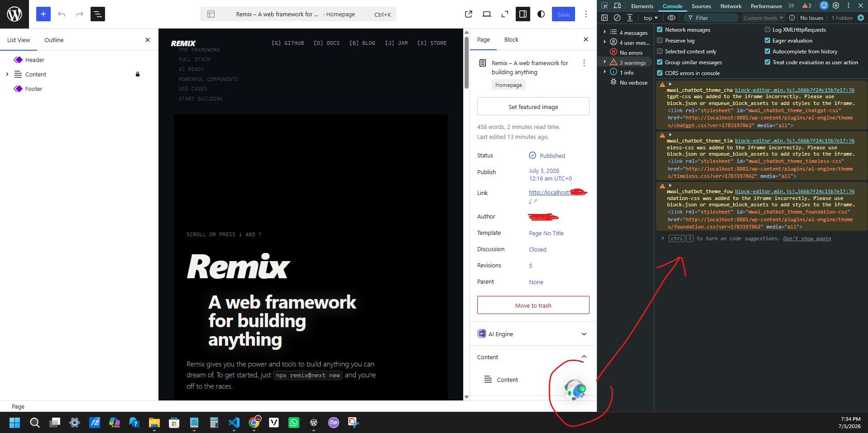Open the Calculator from the taskbar
The height and width of the screenshot is (433, 868).
pos(214,423)
